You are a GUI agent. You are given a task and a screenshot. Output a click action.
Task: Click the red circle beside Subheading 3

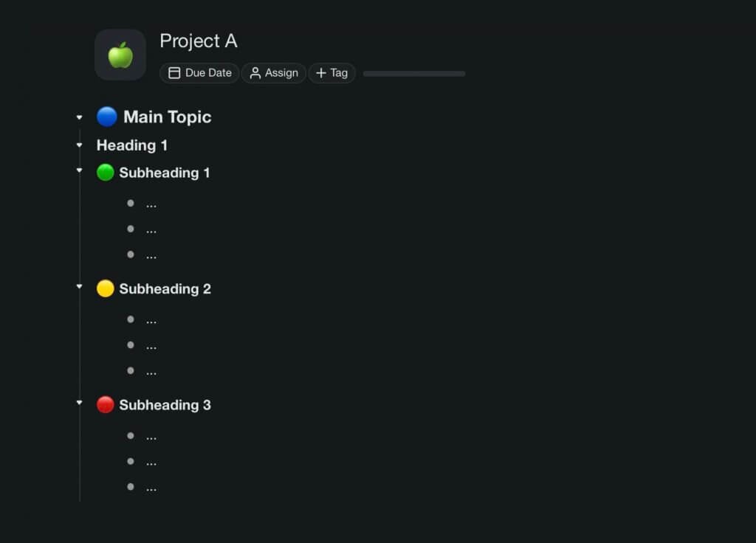coord(106,404)
